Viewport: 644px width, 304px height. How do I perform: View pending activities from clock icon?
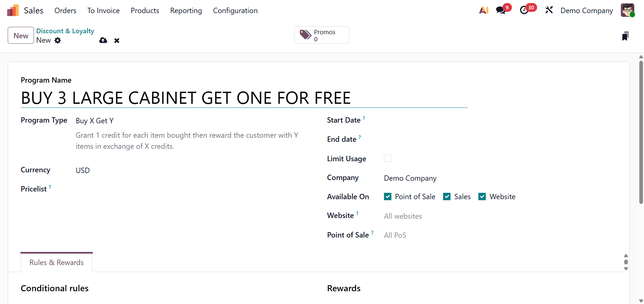524,10
